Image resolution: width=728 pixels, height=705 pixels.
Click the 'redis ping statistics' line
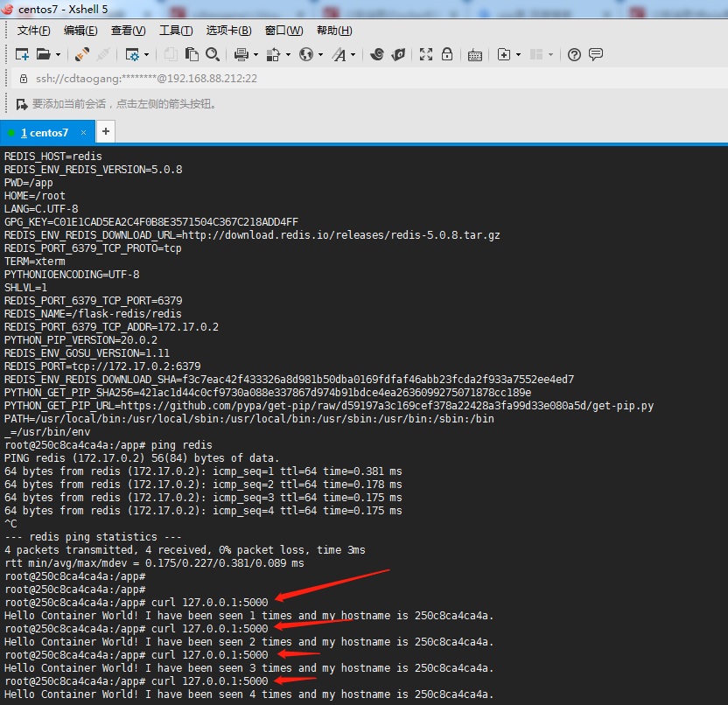(x=93, y=537)
